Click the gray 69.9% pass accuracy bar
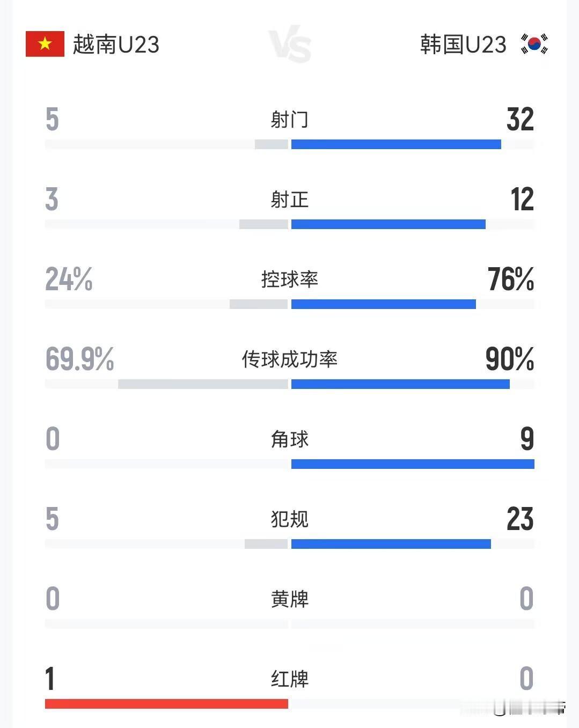Image resolution: width=579 pixels, height=728 pixels. pos(203,384)
